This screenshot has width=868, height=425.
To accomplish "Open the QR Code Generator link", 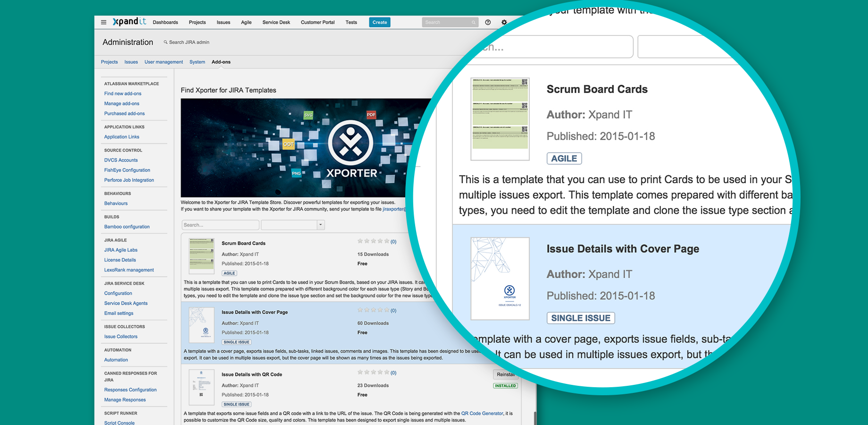I will 482,413.
